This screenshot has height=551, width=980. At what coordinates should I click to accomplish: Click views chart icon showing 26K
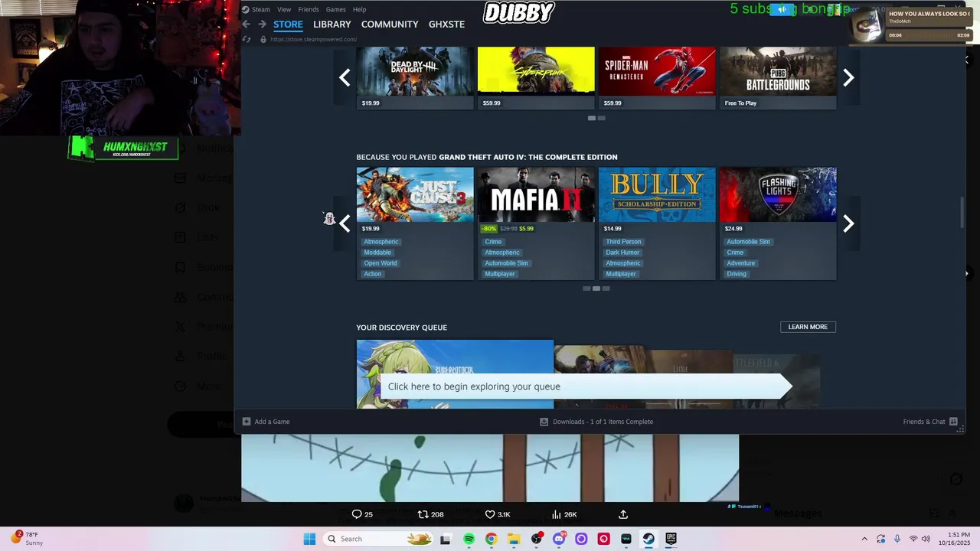557,514
